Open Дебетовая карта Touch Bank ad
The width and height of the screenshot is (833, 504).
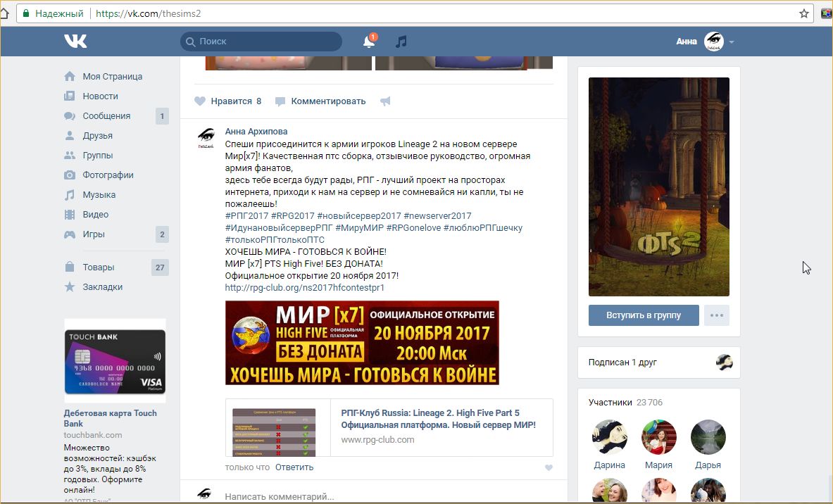[x=110, y=419]
